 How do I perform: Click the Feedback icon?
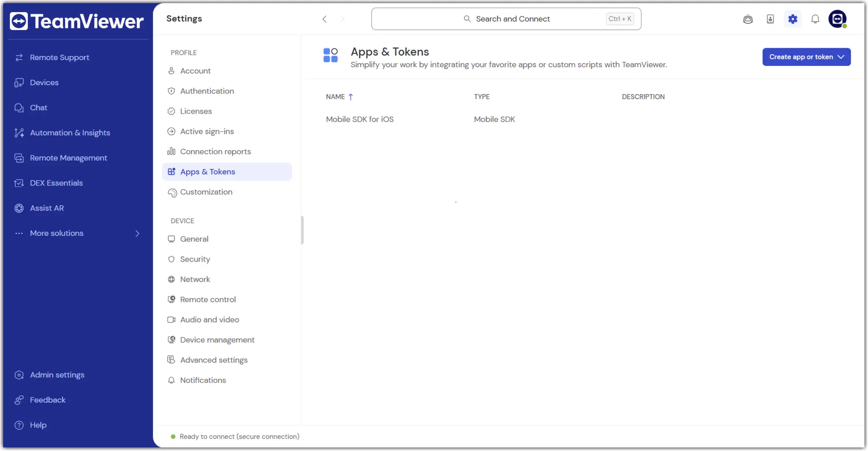(19, 400)
